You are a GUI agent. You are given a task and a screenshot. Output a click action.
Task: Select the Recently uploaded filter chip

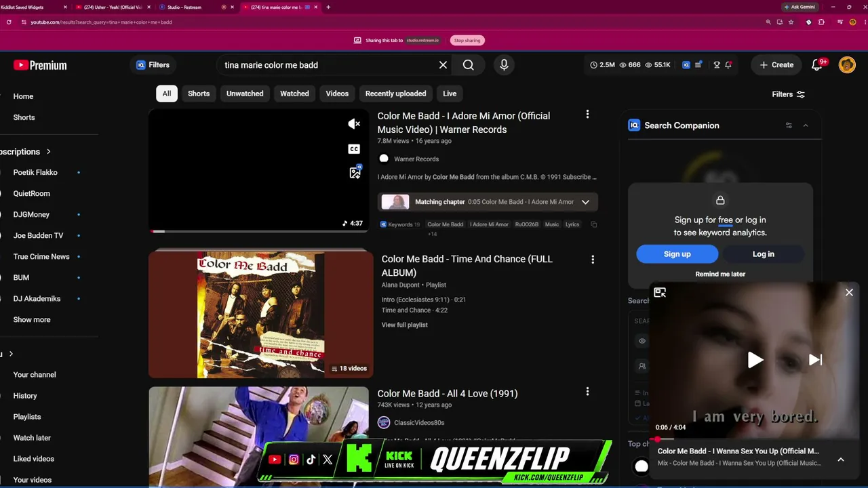(396, 94)
